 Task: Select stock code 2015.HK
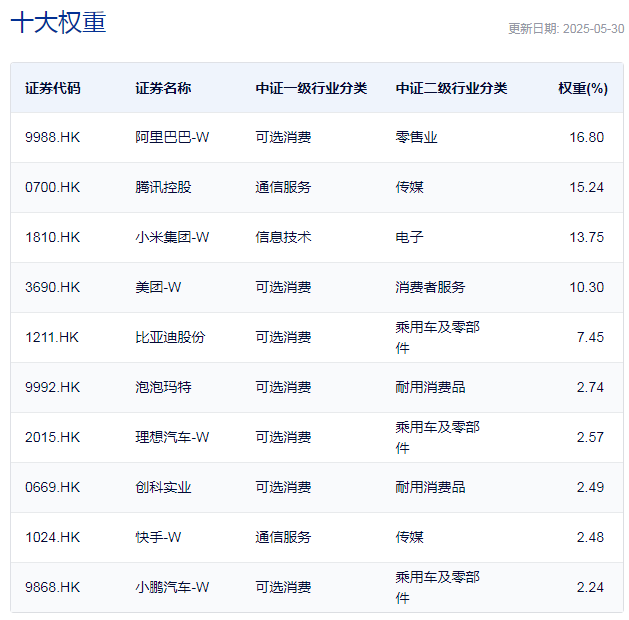pyautogui.click(x=53, y=437)
